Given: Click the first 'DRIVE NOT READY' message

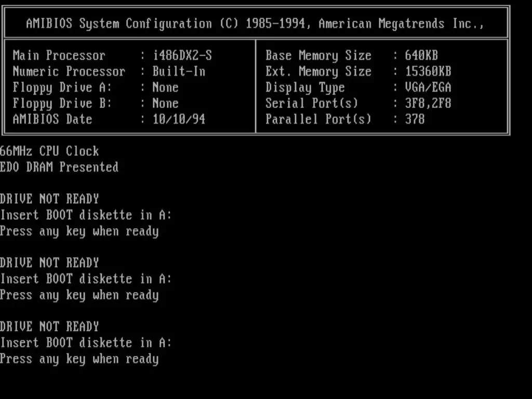Looking at the screenshot, I should pyautogui.click(x=49, y=199).
